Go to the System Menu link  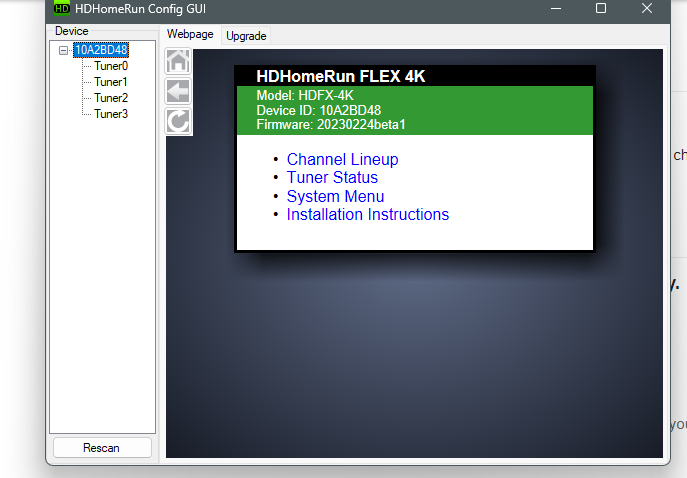[x=335, y=197]
